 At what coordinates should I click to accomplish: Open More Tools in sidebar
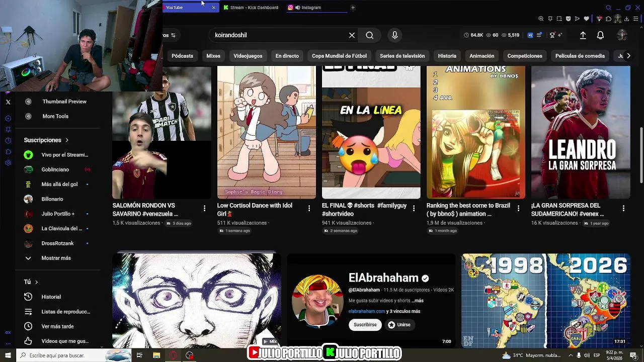click(55, 116)
